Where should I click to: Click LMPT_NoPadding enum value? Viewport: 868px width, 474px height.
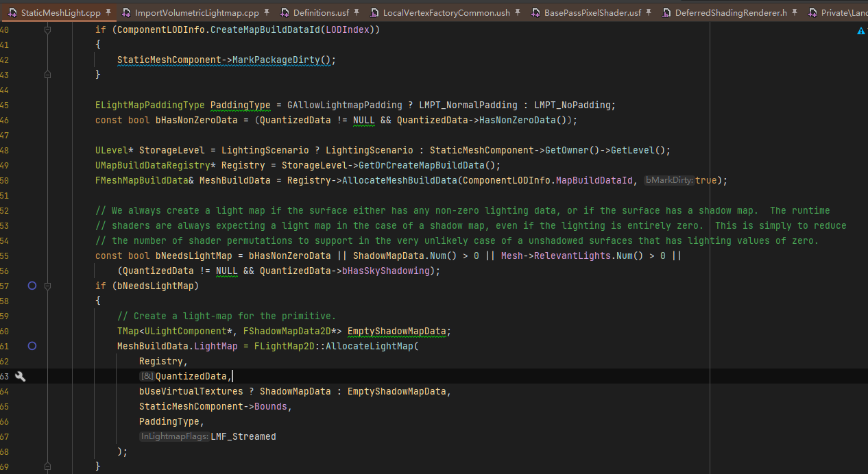[x=572, y=105]
